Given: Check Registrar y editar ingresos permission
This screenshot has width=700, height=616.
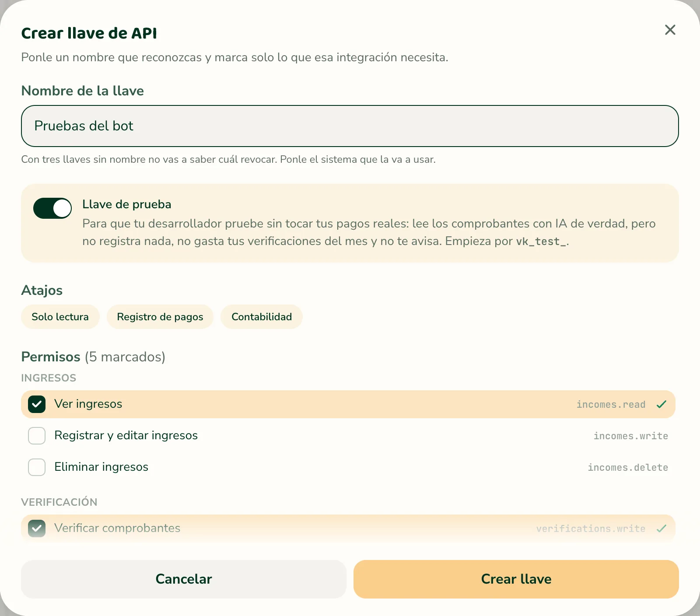Looking at the screenshot, I should tap(37, 436).
